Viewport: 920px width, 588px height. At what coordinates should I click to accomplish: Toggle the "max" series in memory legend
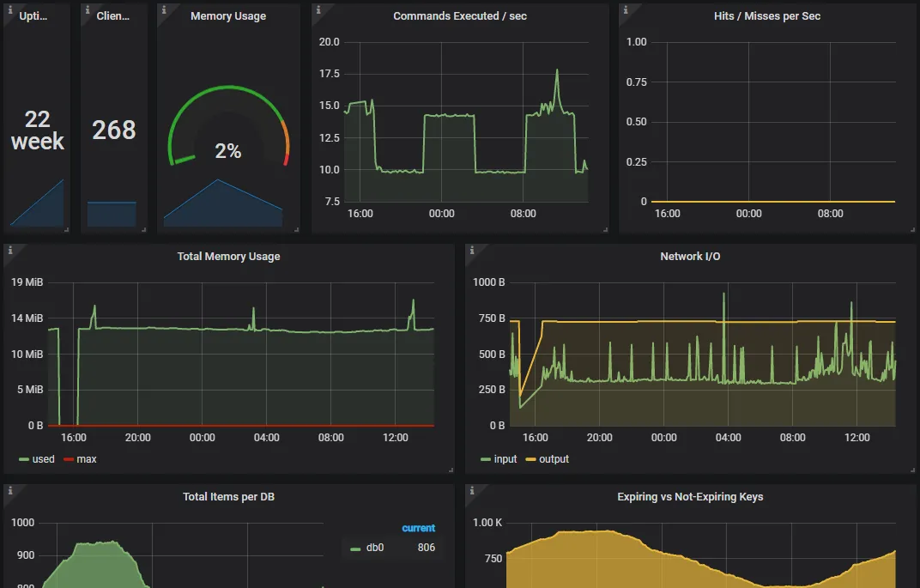click(x=86, y=459)
